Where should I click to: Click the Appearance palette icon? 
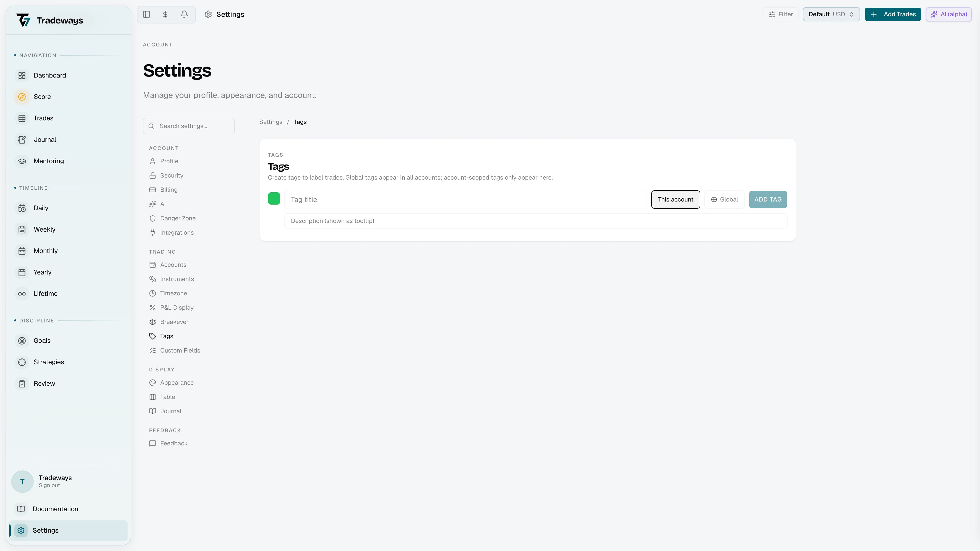[x=153, y=383]
